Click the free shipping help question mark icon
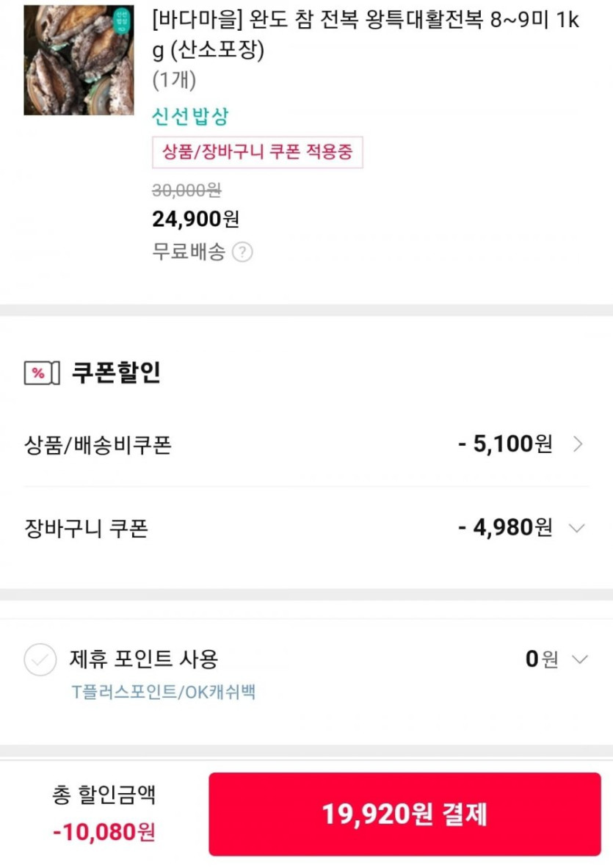 point(242,253)
